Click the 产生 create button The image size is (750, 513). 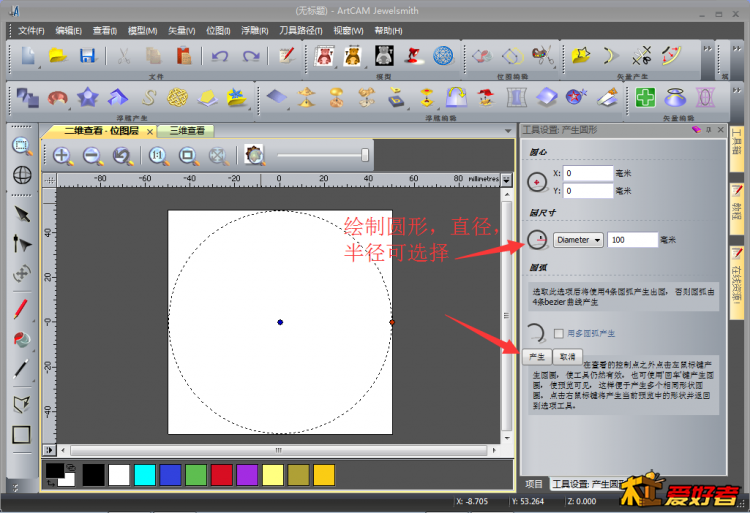pos(537,357)
